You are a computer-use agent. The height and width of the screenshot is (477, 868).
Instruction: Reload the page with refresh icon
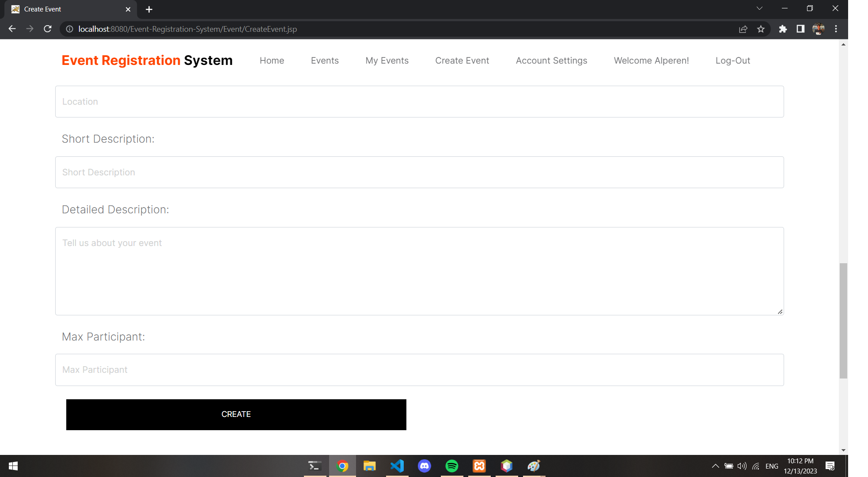[48, 29]
